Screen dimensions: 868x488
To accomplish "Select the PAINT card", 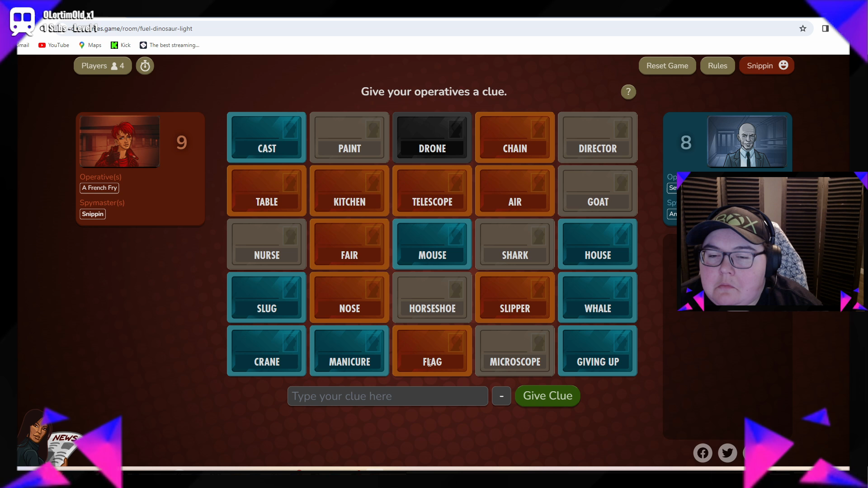I will tap(349, 137).
